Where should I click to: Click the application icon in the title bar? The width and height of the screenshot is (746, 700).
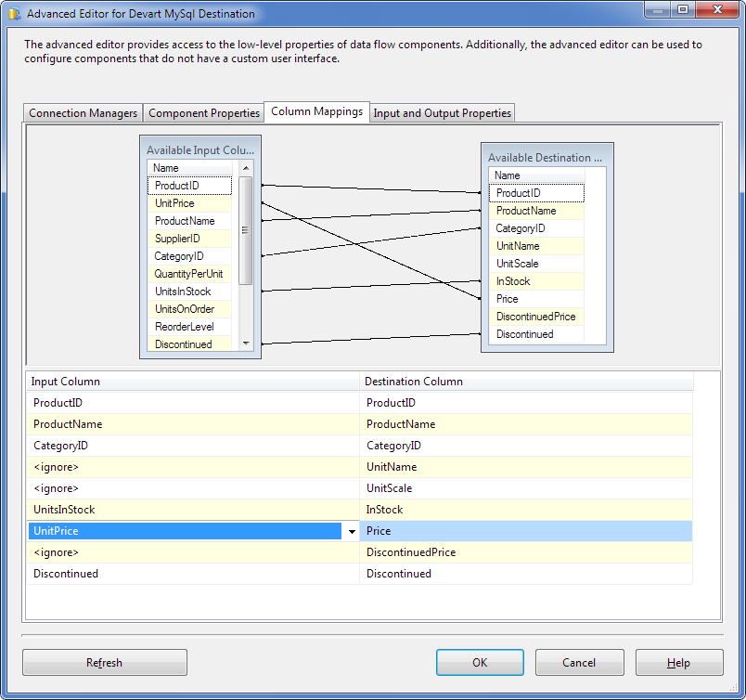(15, 14)
